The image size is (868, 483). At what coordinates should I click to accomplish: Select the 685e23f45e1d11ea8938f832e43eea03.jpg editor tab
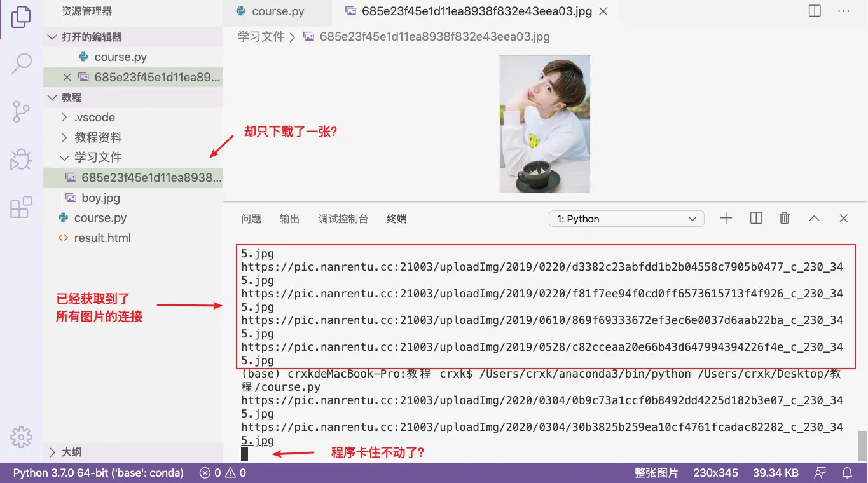pyautogui.click(x=477, y=11)
